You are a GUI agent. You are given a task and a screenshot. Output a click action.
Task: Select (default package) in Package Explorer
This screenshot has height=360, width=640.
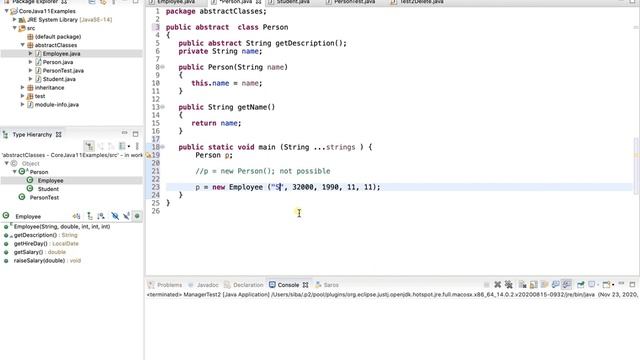coord(58,37)
